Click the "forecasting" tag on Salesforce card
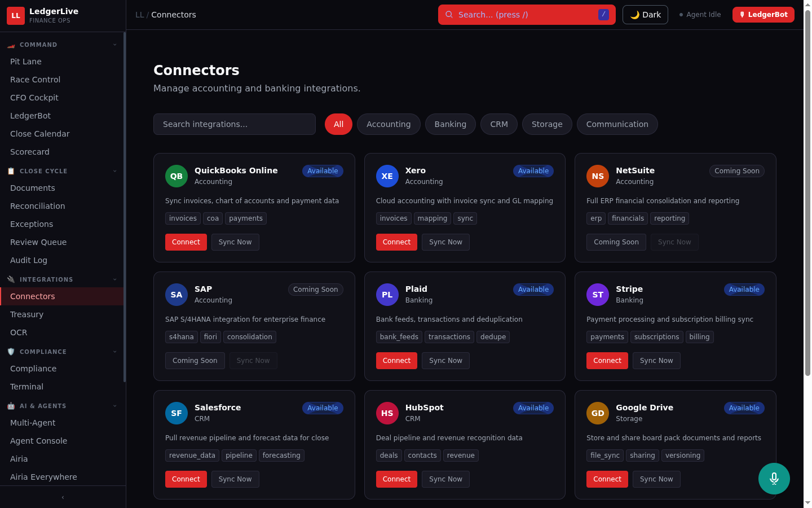 (x=281, y=456)
